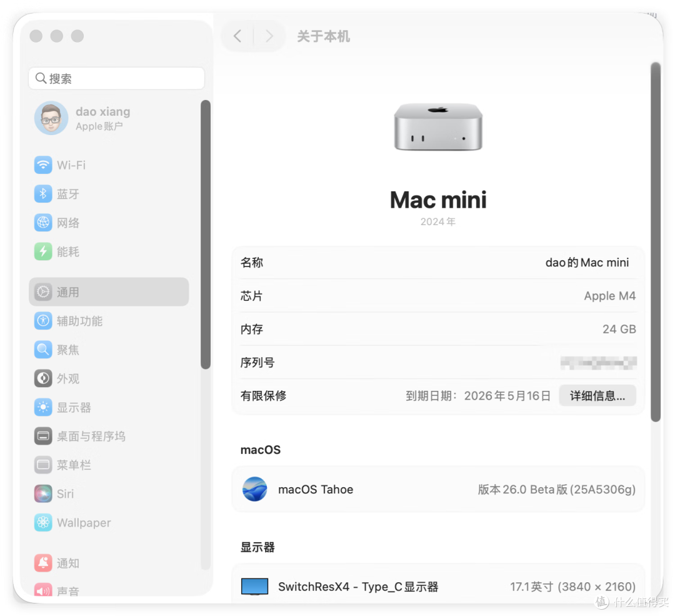
Task: Open Menu Bar (菜单栏) settings
Action: pyautogui.click(x=74, y=465)
